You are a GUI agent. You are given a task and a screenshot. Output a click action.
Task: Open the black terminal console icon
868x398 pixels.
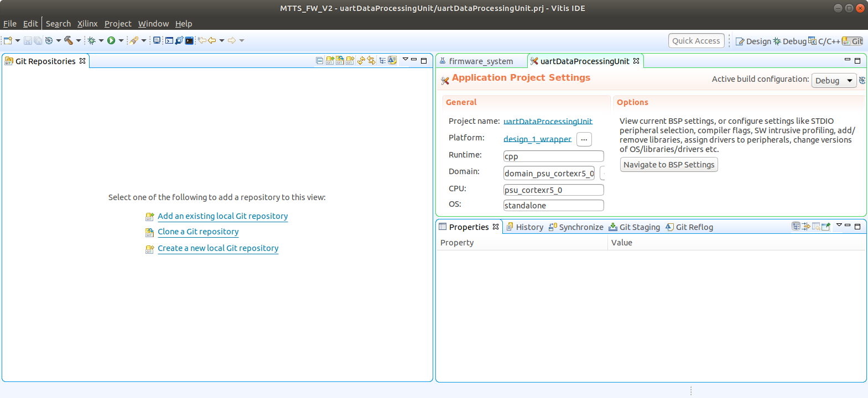(x=189, y=40)
